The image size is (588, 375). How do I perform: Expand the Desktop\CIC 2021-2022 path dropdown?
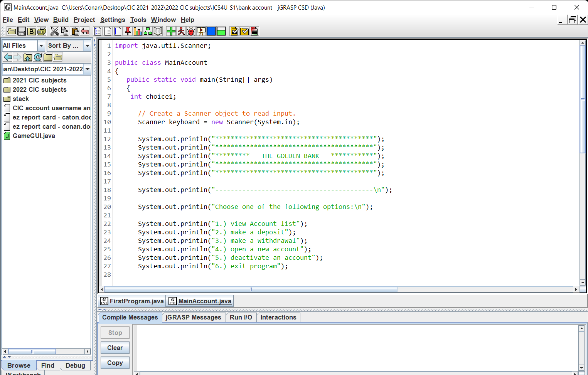click(88, 69)
